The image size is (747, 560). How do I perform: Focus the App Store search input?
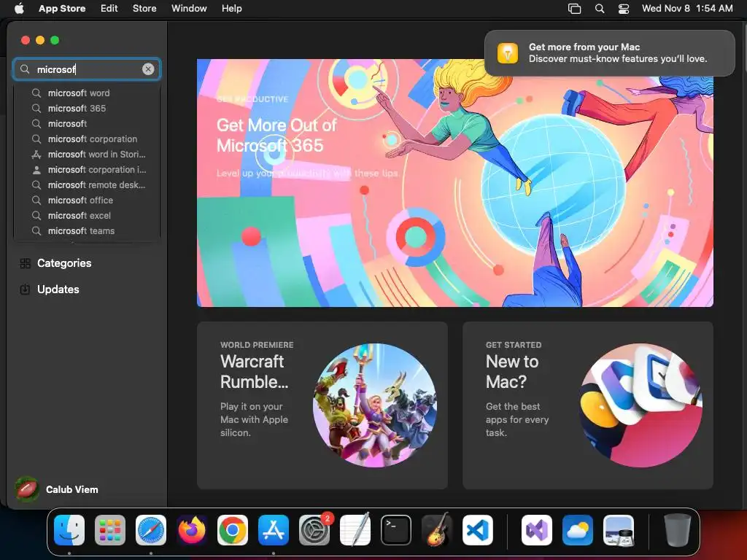87,69
